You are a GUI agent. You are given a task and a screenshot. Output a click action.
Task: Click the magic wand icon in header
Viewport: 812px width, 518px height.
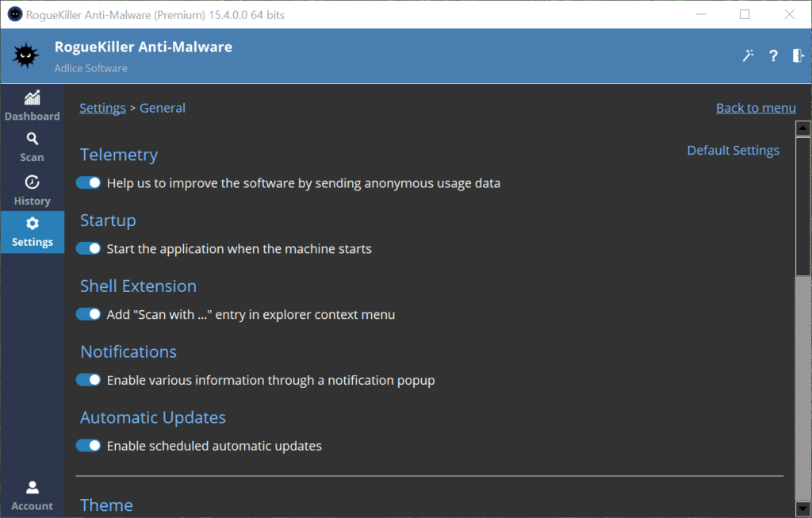click(747, 56)
